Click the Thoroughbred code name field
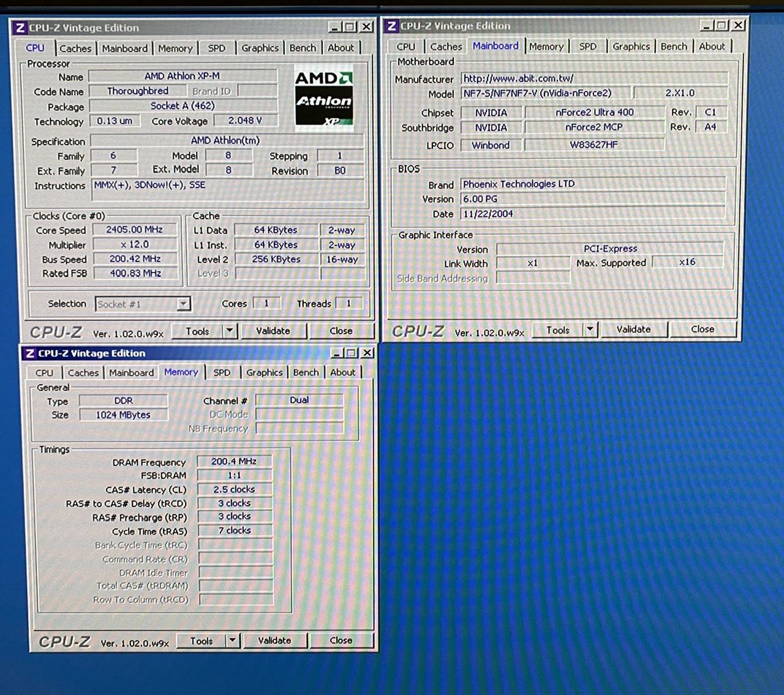Screen dimensions: 784x695 coord(137,91)
